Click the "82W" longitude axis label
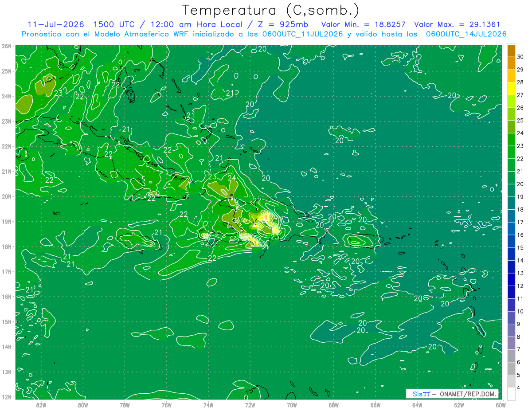 pos(41,405)
